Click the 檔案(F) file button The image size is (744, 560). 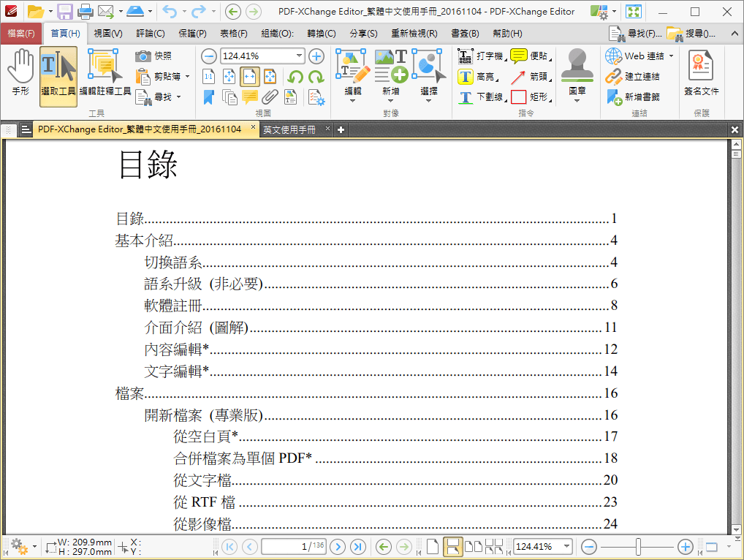click(x=21, y=33)
